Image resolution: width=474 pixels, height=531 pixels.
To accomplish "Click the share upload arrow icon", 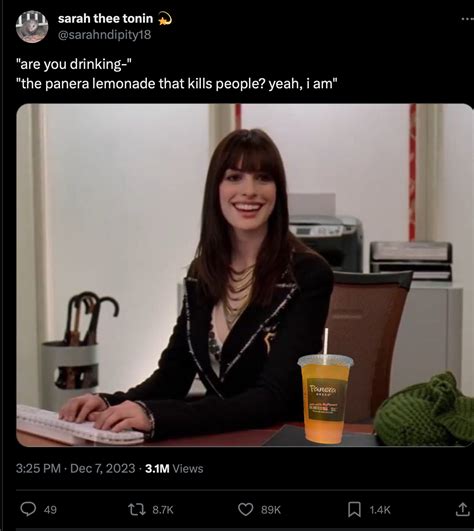I will [462, 509].
